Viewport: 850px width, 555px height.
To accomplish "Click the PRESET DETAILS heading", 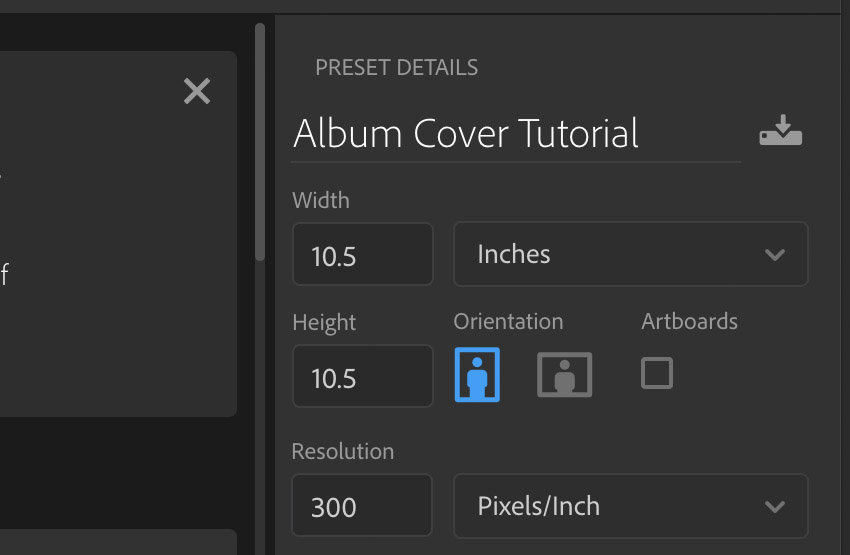I will 397,68.
